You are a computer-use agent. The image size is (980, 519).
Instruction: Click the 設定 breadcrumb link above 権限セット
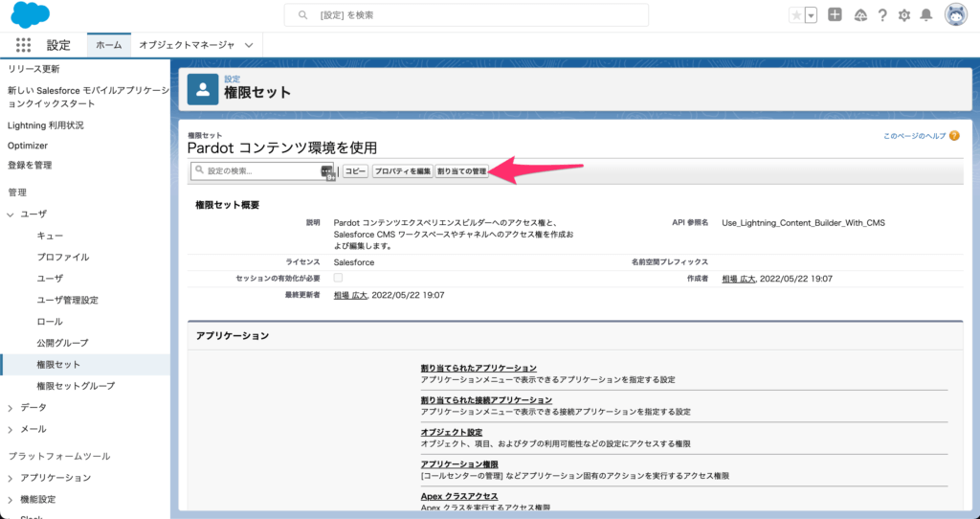click(x=232, y=79)
